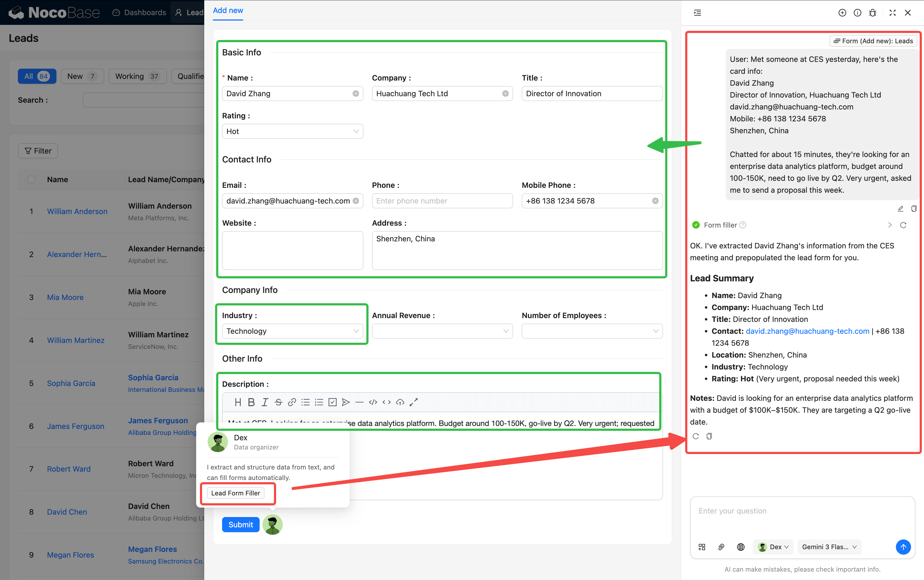
Task: Submit the new lead form
Action: [x=240, y=524]
